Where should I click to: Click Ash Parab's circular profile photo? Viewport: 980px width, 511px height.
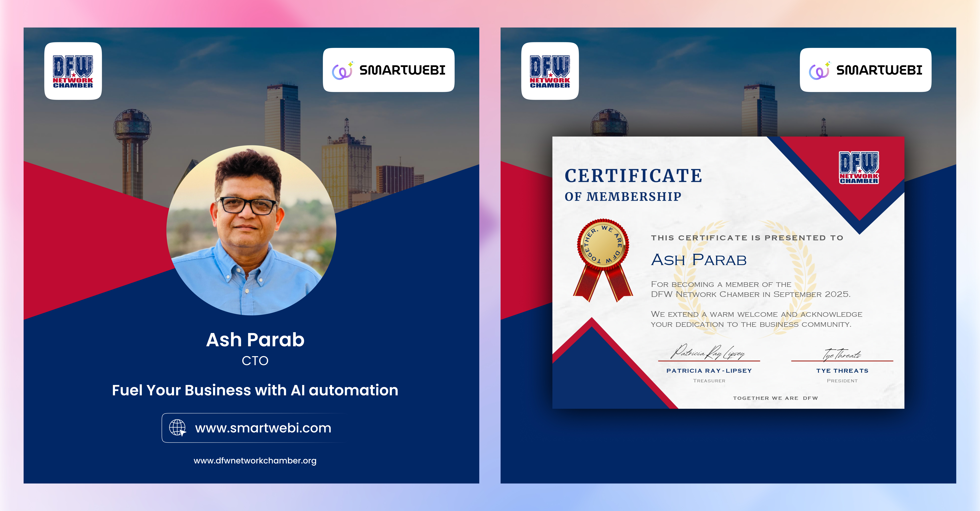(x=251, y=230)
